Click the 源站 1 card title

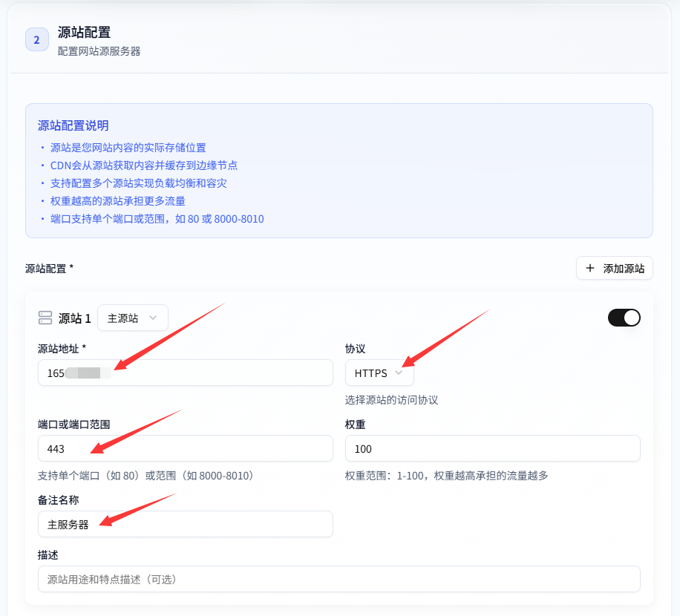coord(75,318)
